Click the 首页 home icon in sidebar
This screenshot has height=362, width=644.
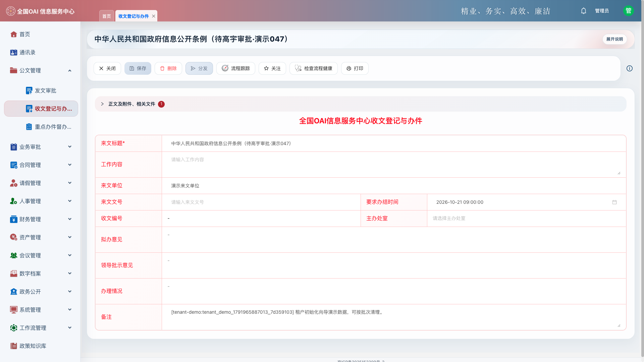(x=14, y=34)
